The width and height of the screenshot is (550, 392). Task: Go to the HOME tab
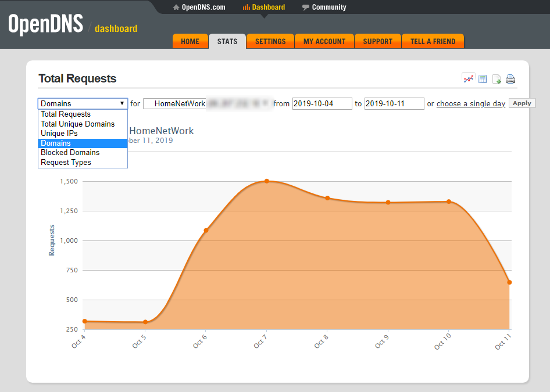coord(190,41)
